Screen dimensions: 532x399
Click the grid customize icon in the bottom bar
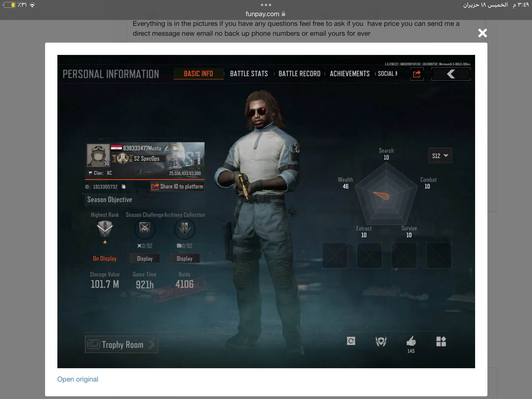(441, 341)
